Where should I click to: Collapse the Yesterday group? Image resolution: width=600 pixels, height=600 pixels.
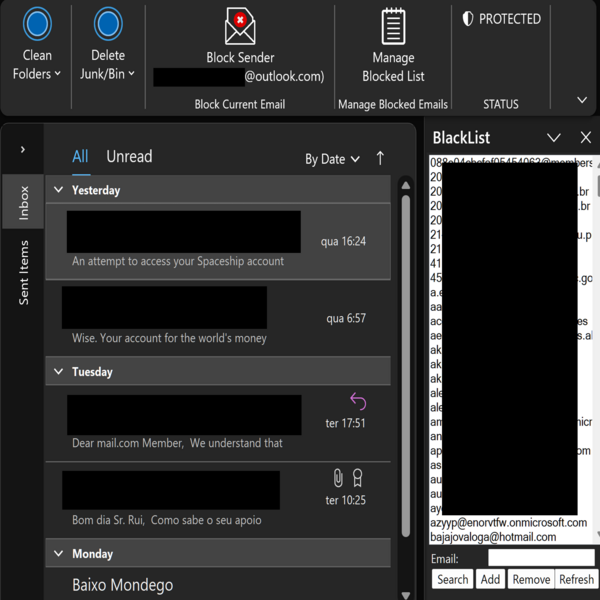coord(59,190)
